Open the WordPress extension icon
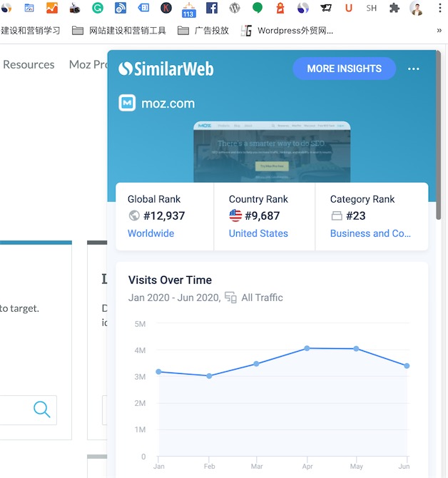Image resolution: width=448 pixels, height=478 pixels. pos(235,8)
